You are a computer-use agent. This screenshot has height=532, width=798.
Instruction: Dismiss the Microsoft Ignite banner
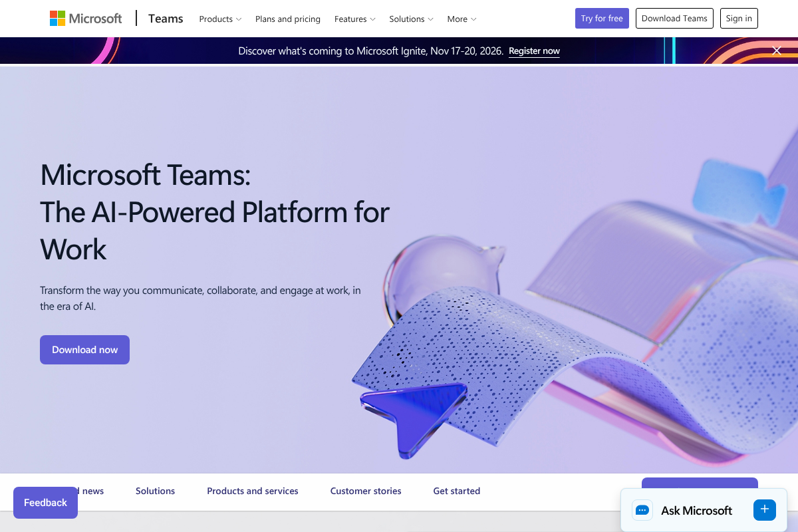click(777, 51)
